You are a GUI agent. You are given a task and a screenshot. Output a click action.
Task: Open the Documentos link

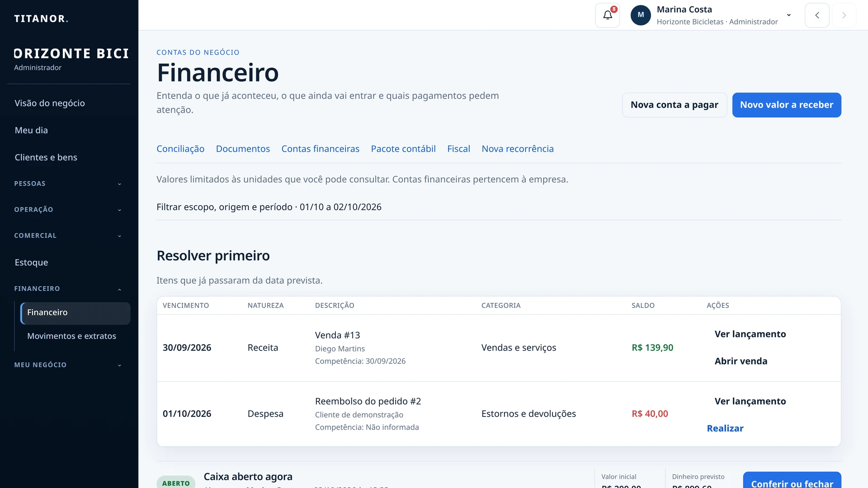tap(243, 149)
